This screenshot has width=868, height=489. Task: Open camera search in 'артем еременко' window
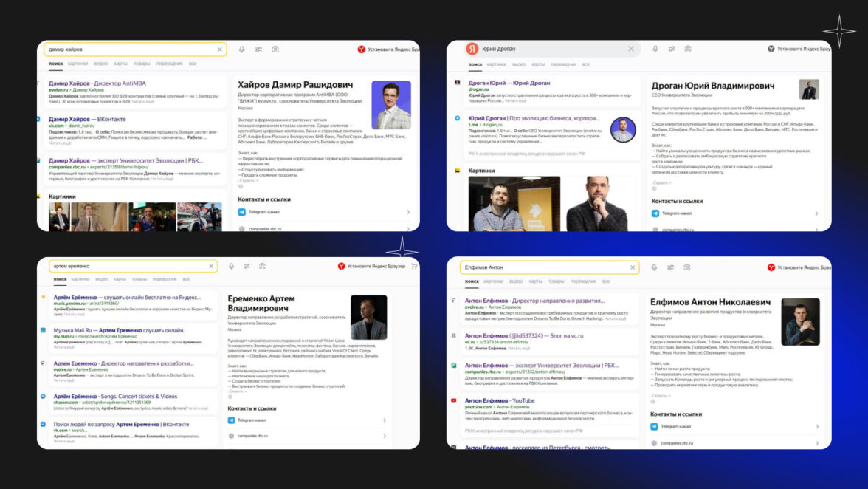(263, 267)
